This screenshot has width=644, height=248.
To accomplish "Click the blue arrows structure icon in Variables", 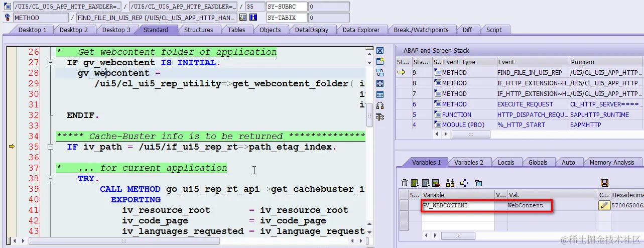I will click(464, 183).
